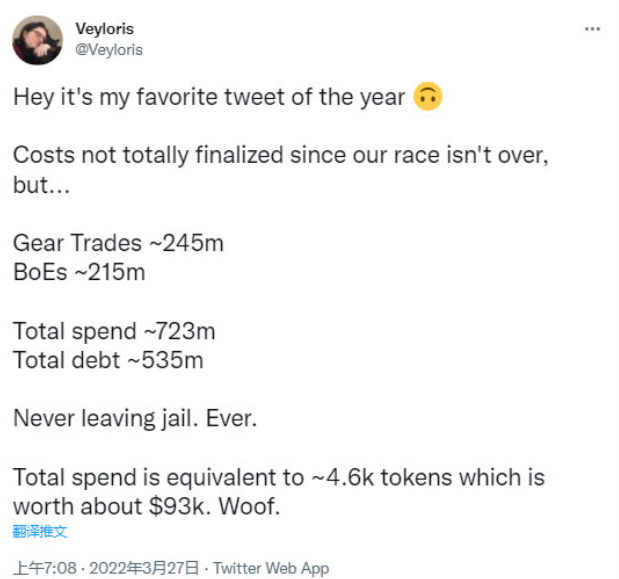The image size is (619, 579).
Task: Click the "BoEs ~215m" line
Action: pos(79,272)
